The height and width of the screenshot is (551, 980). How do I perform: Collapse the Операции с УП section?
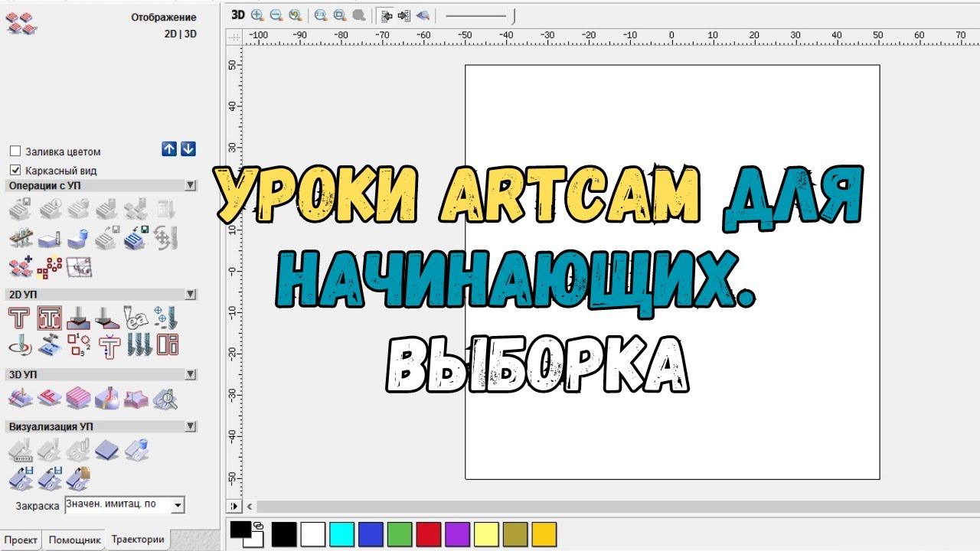coord(190,186)
